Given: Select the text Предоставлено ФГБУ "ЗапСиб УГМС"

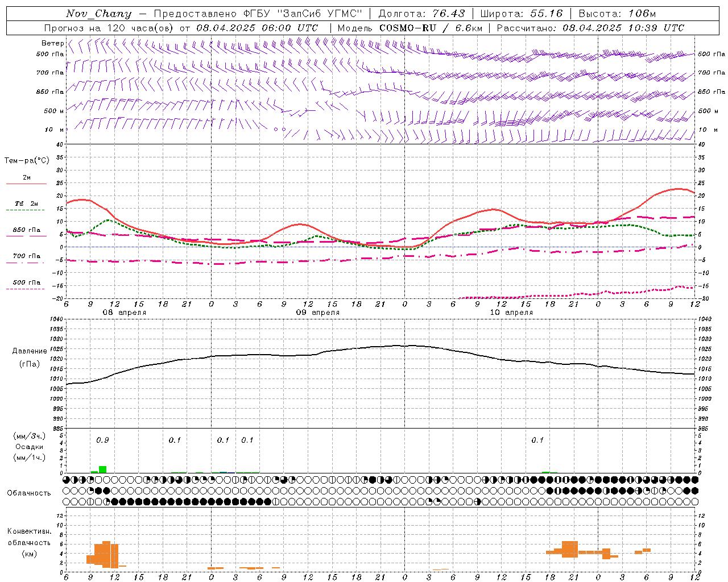Looking at the screenshot, I should pyautogui.click(x=258, y=14).
